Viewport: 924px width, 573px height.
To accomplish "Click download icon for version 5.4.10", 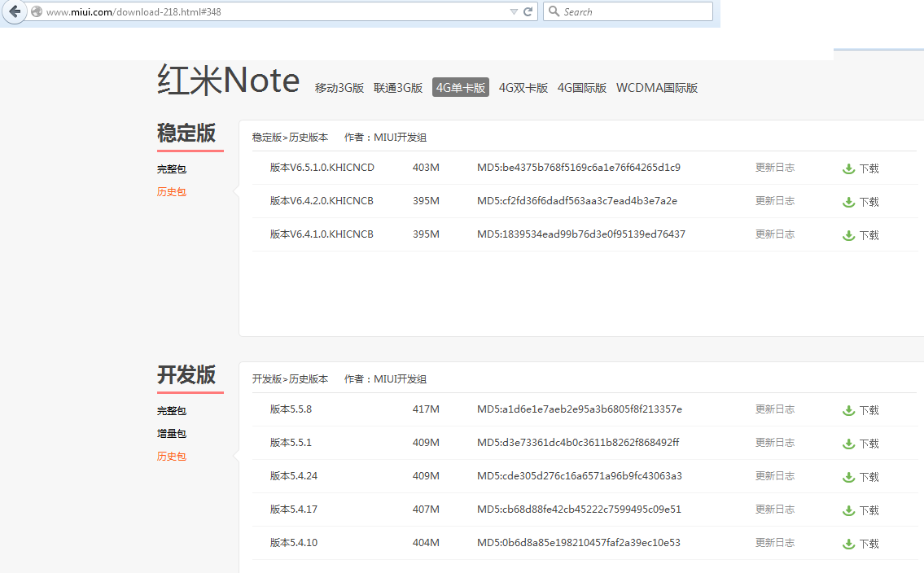I will point(848,544).
